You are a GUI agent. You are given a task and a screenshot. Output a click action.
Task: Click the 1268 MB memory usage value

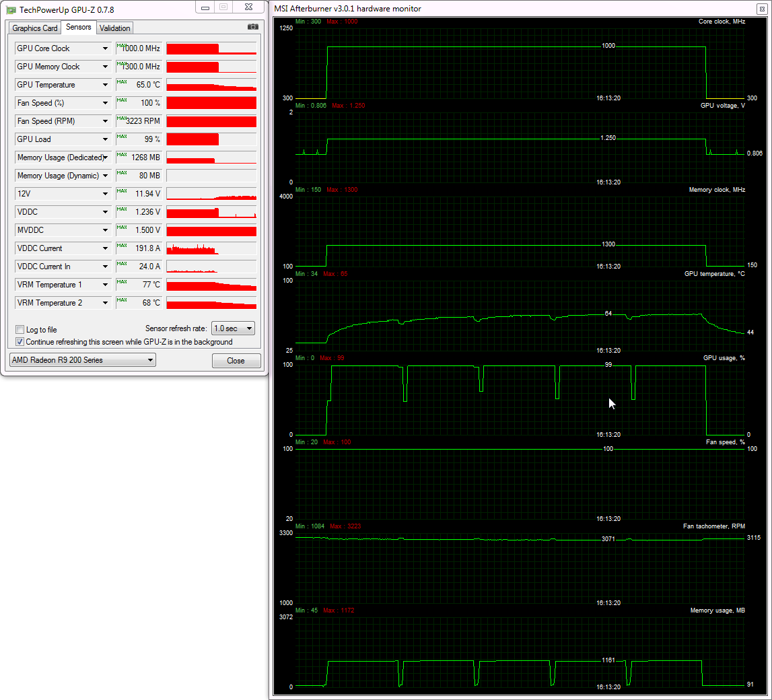click(139, 157)
